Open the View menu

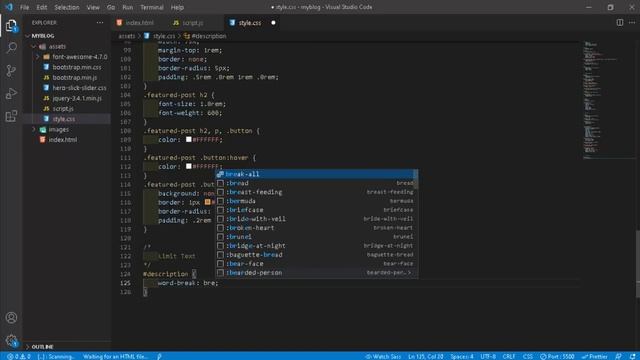93,7
